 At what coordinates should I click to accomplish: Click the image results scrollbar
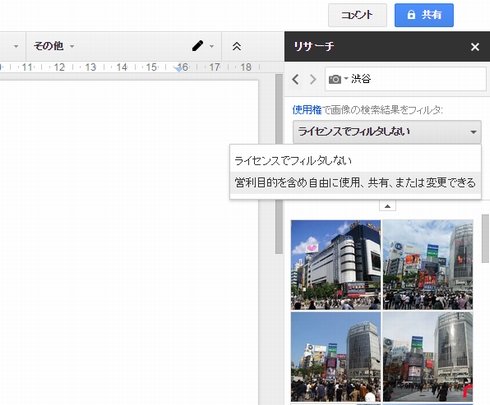tap(485, 239)
